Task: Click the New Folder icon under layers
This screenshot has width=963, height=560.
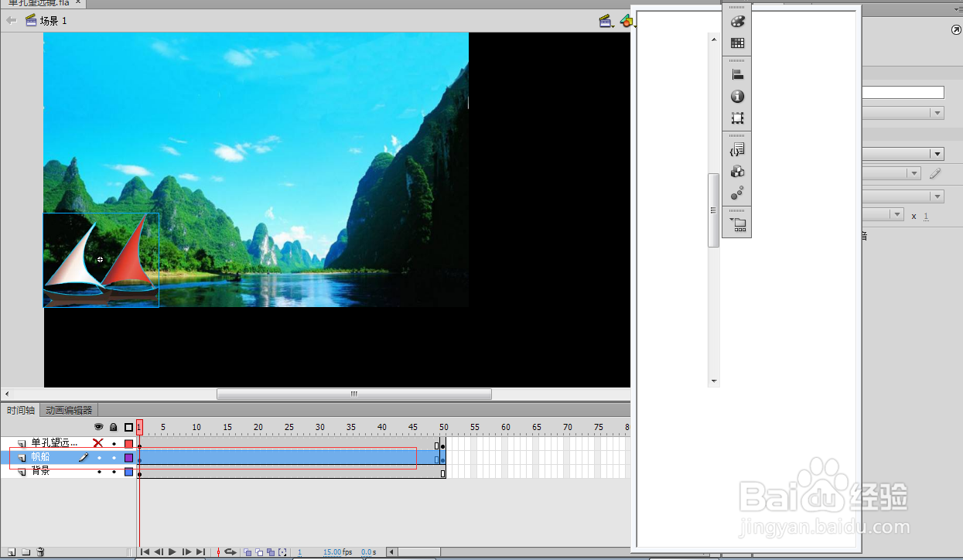Action: point(26,551)
